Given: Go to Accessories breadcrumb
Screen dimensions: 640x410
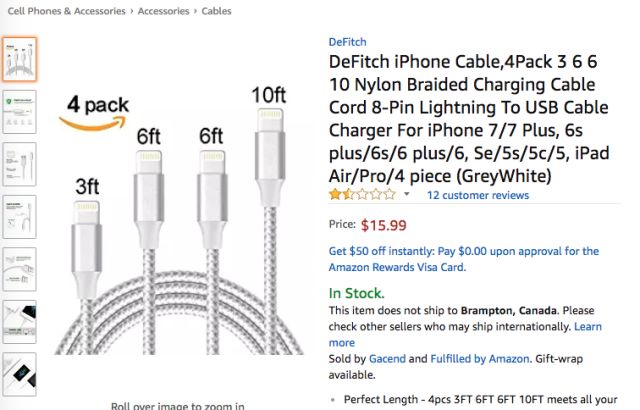Looking at the screenshot, I should point(163,11).
